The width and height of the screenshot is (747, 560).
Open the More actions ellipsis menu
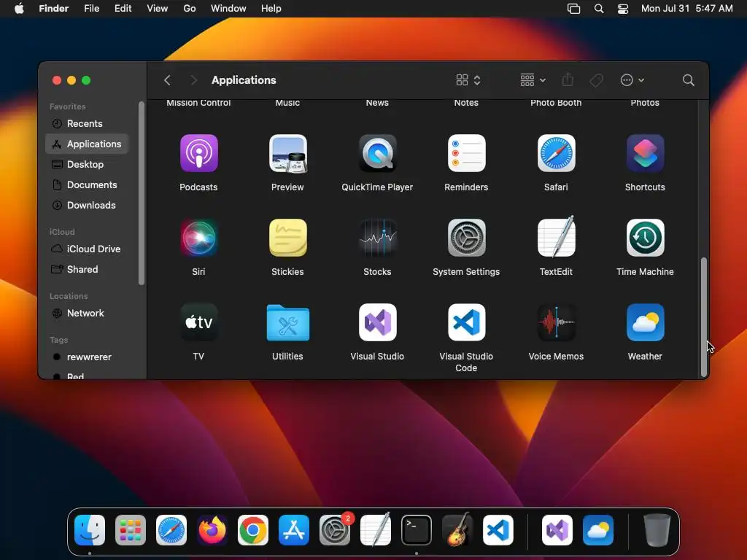tap(632, 80)
